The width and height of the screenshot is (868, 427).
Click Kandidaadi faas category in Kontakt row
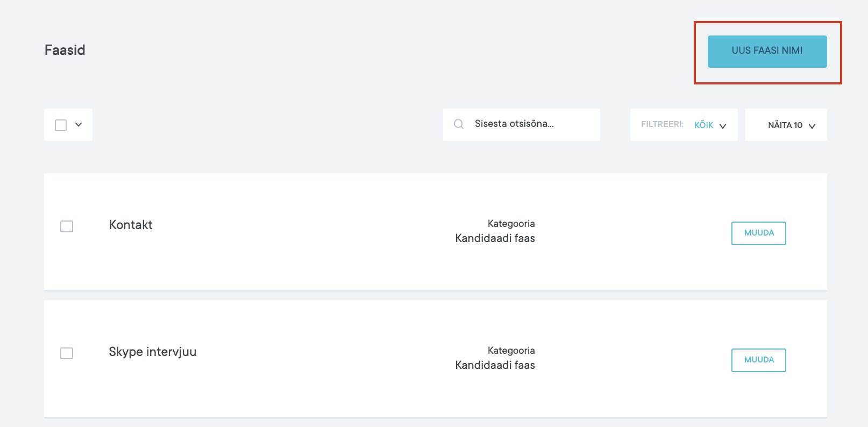[495, 238]
